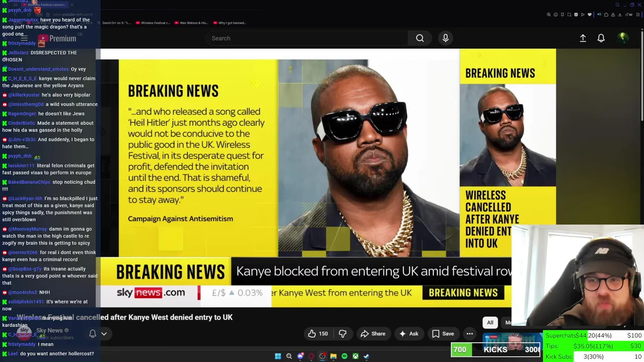Click the snapshot selection browser toolbar icon
The width and height of the screenshot is (644, 362).
click(569, 15)
